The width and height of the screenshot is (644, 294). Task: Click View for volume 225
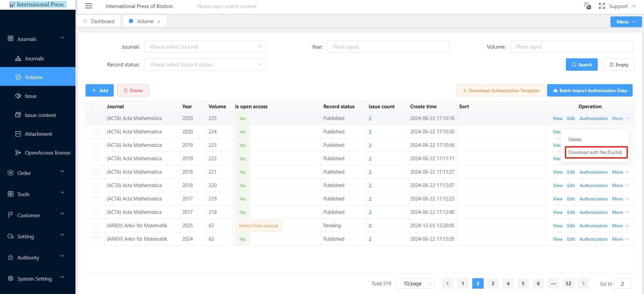557,118
